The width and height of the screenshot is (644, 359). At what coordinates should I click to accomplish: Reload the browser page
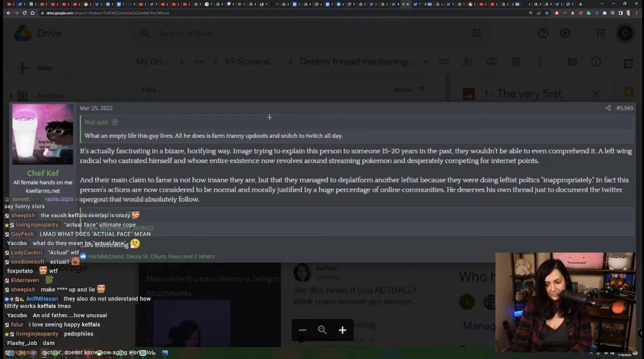(x=24, y=13)
